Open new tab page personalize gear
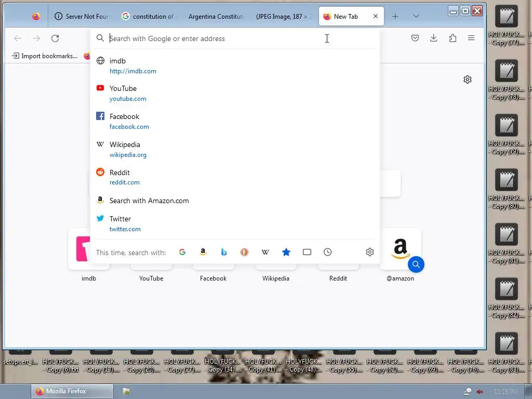532x399 pixels. pos(468,79)
